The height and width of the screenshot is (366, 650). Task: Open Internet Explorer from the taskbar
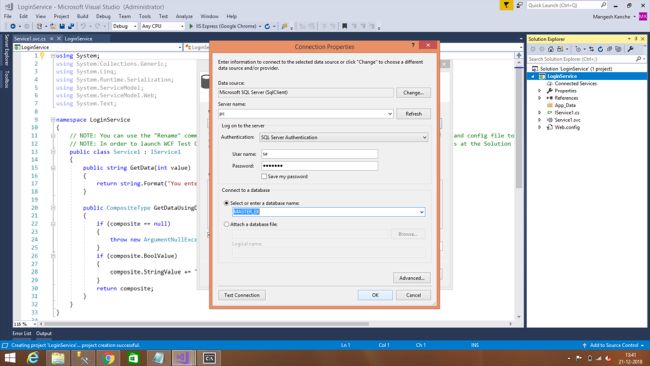(33, 358)
